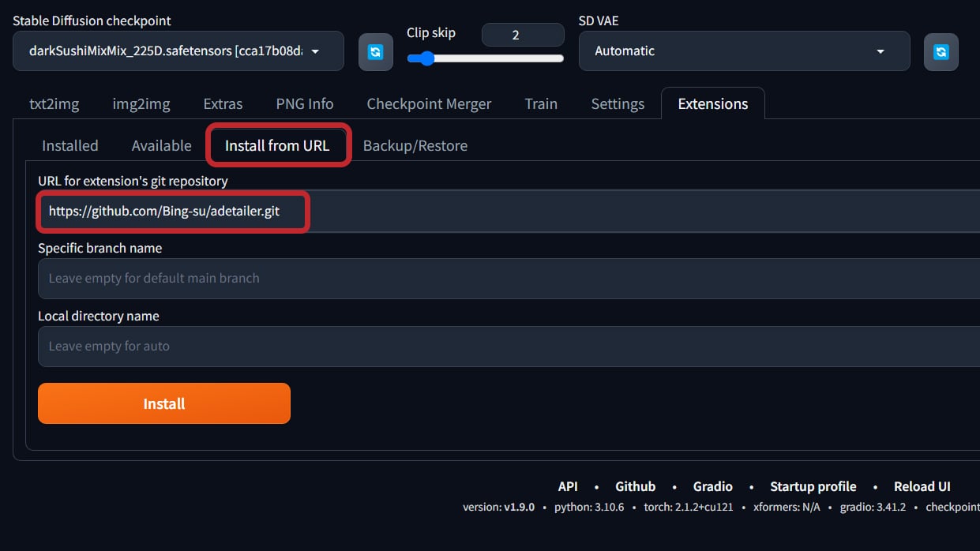Click the 'torch: 2.1.2+cu121' footer text
The image size is (980, 551).
tap(689, 507)
